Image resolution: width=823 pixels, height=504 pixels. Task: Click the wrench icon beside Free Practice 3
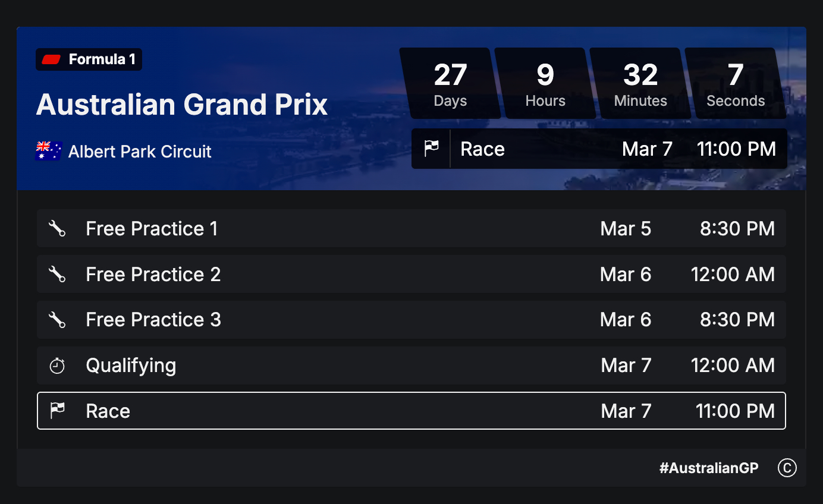coord(57,320)
